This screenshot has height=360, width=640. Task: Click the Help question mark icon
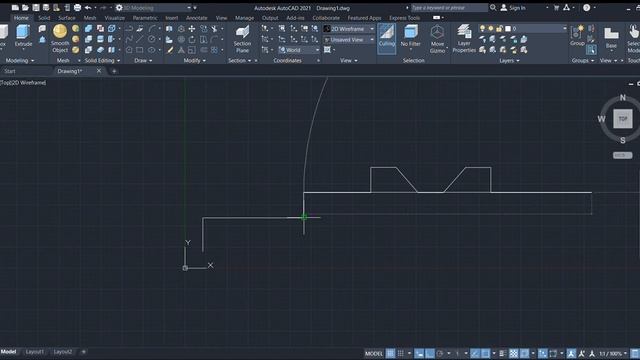(x=587, y=7)
